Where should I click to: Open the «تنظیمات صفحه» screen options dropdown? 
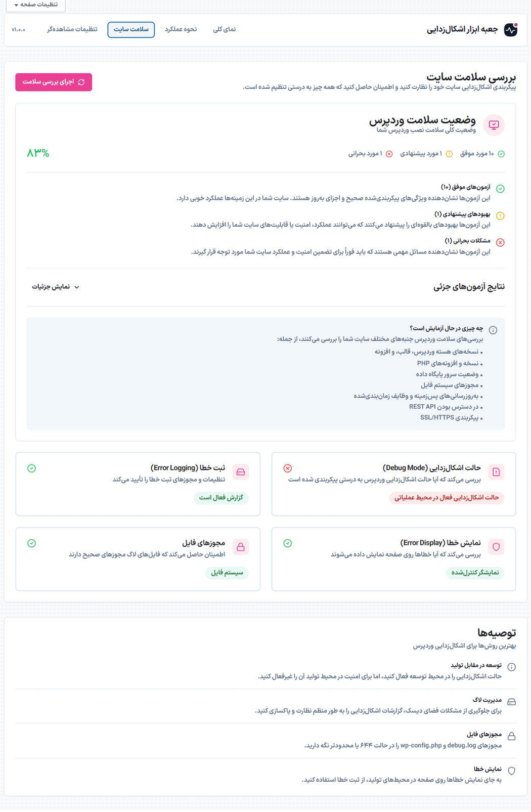click(x=35, y=5)
